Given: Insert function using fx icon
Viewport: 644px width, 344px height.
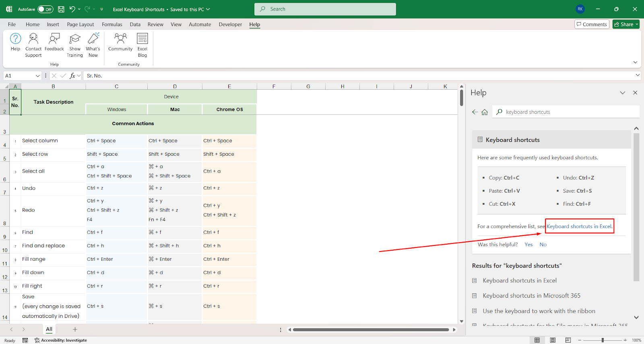Looking at the screenshot, I should click(72, 76).
